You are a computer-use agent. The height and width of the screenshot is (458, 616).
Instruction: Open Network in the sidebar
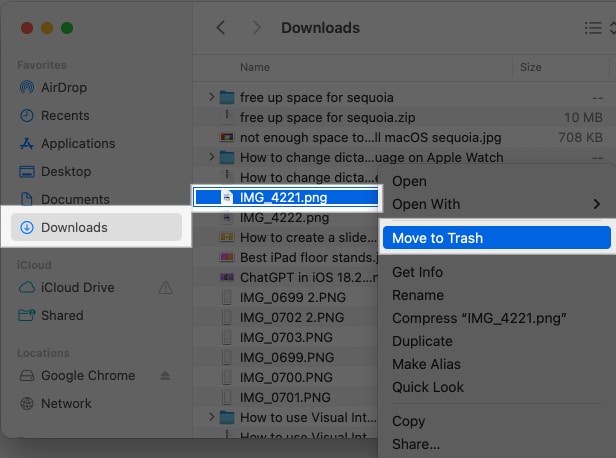coord(55,403)
